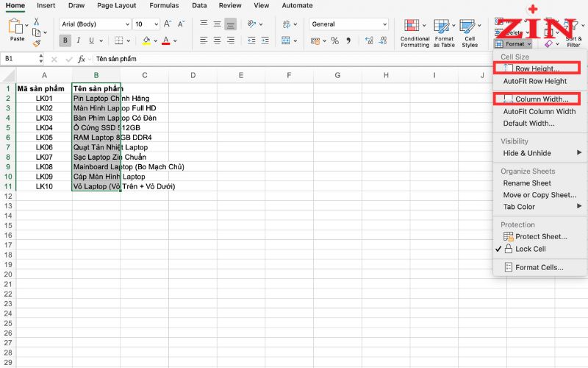Choose Row Height... from Format menu
The height and width of the screenshot is (368, 588).
tap(537, 68)
